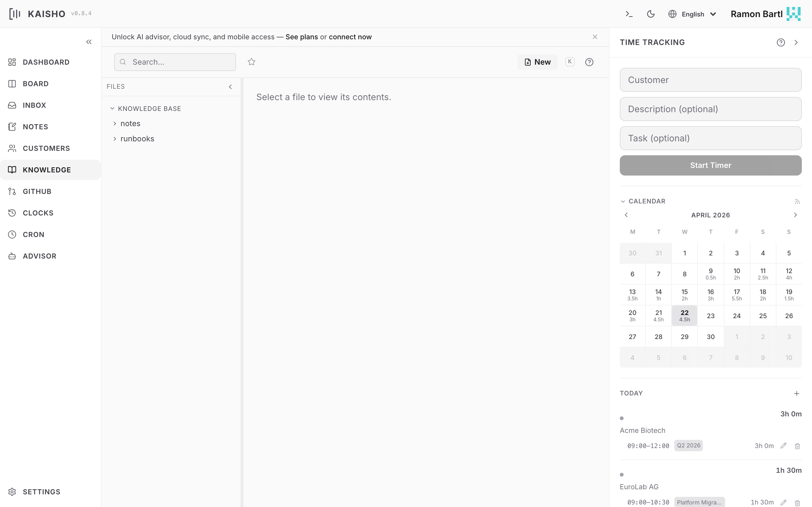Open the terminal icon in the header
This screenshot has width=812, height=507.
(x=629, y=14)
